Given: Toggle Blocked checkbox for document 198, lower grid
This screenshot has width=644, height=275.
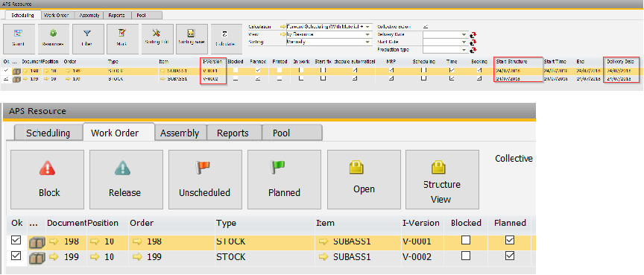Looking at the screenshot, I should (x=466, y=241).
